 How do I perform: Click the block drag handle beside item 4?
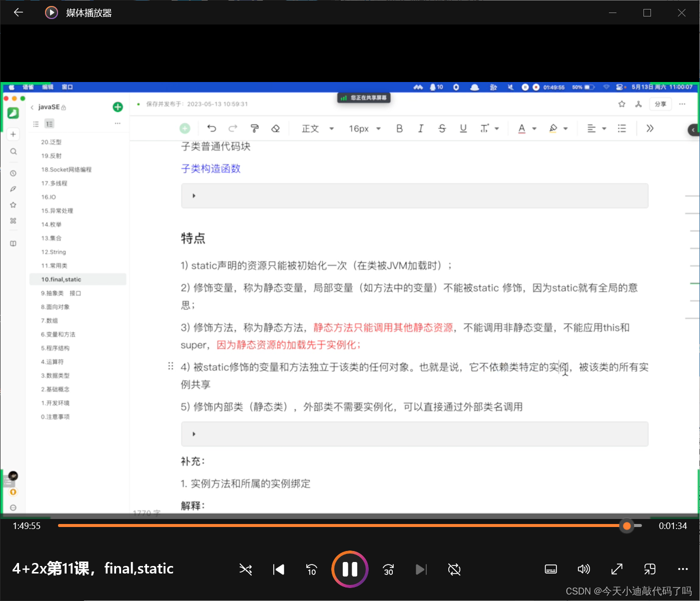click(171, 366)
